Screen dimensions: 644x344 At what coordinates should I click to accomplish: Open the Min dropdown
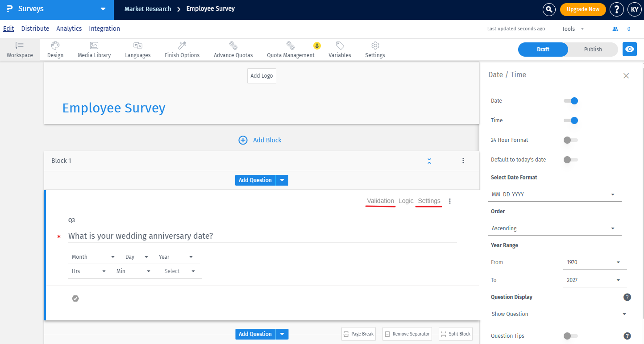coord(133,271)
